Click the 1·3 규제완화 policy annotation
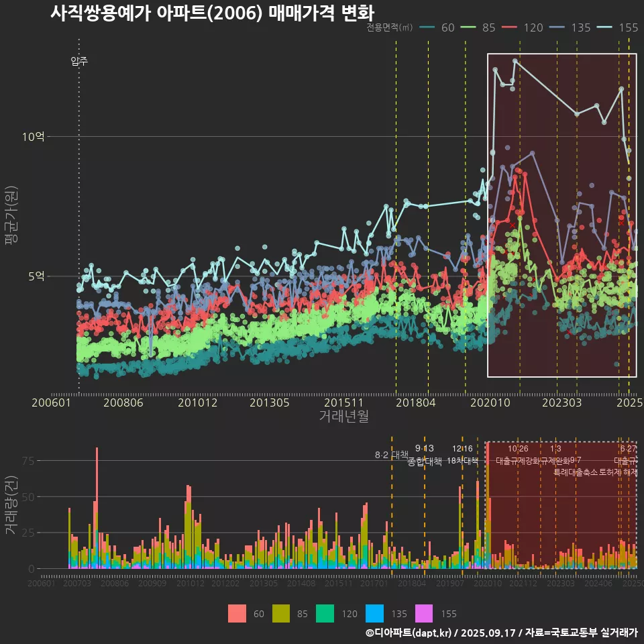The height and width of the screenshot is (644, 644). click(x=555, y=455)
